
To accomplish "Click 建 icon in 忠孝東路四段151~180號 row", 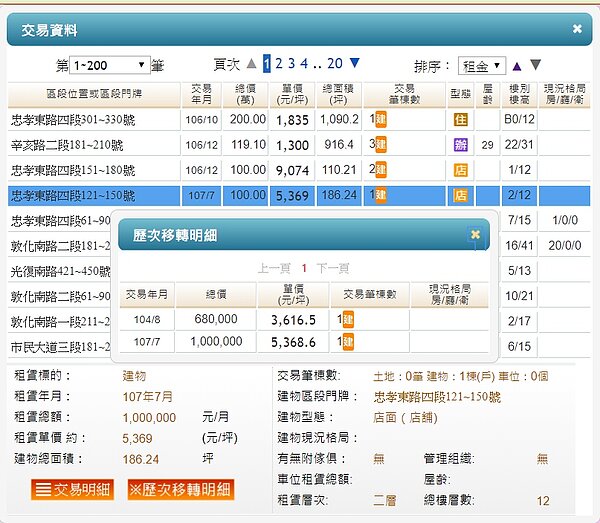I will coord(381,170).
